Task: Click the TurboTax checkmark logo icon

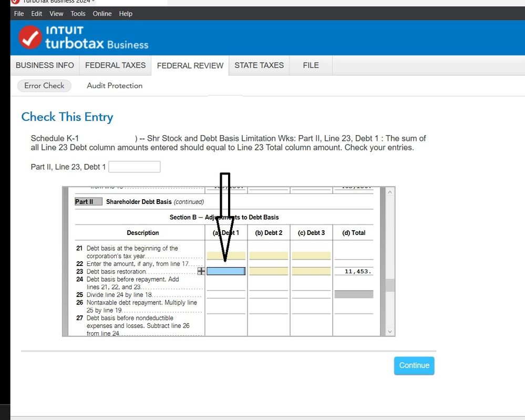Action: 30,37
